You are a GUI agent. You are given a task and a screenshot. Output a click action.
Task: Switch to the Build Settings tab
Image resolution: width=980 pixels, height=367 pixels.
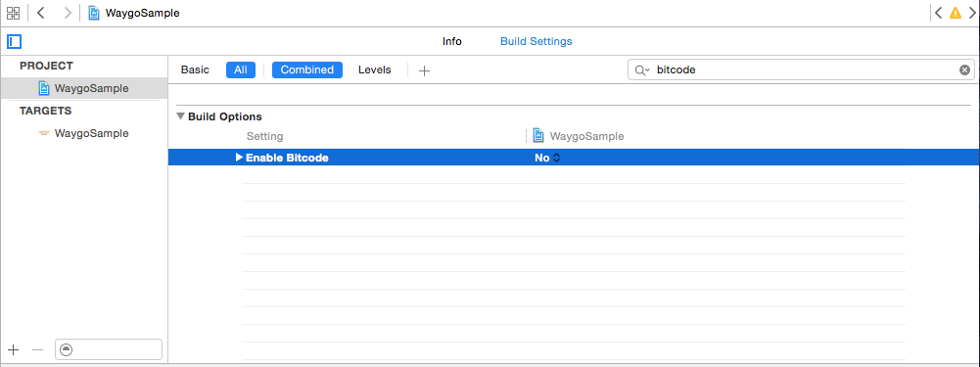click(537, 41)
